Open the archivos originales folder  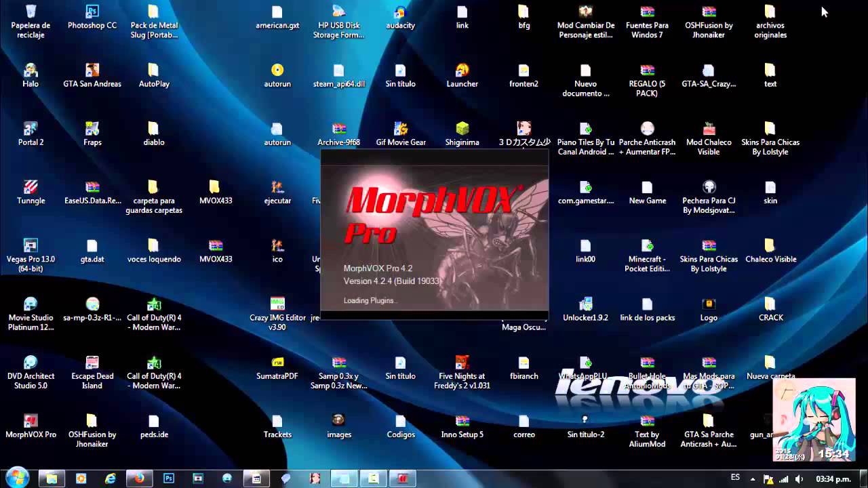(770, 22)
